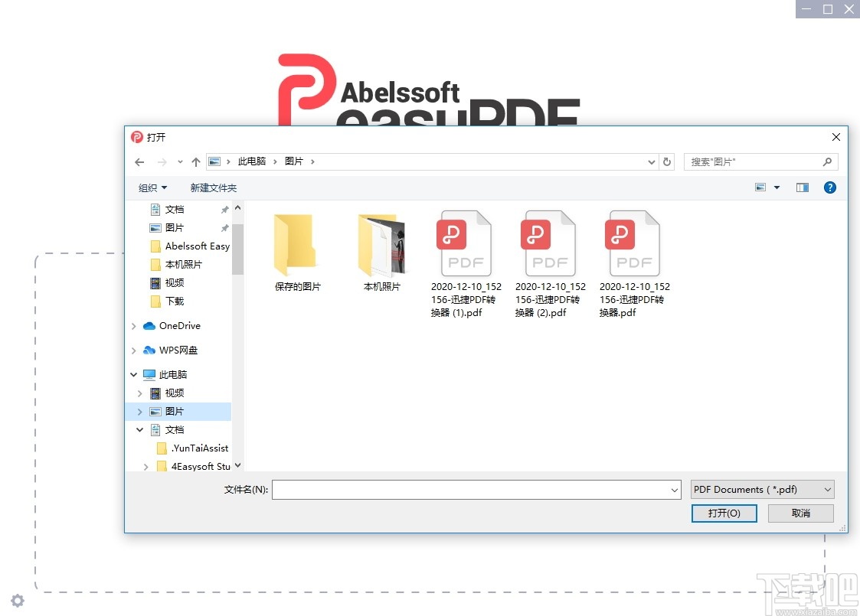Click the 新建文件夹 button

point(214,187)
